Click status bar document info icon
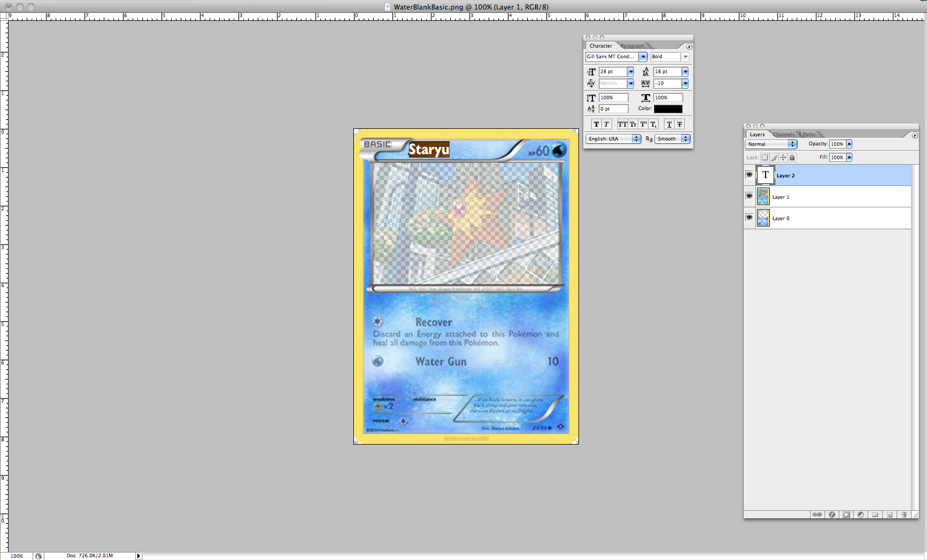 38,556
